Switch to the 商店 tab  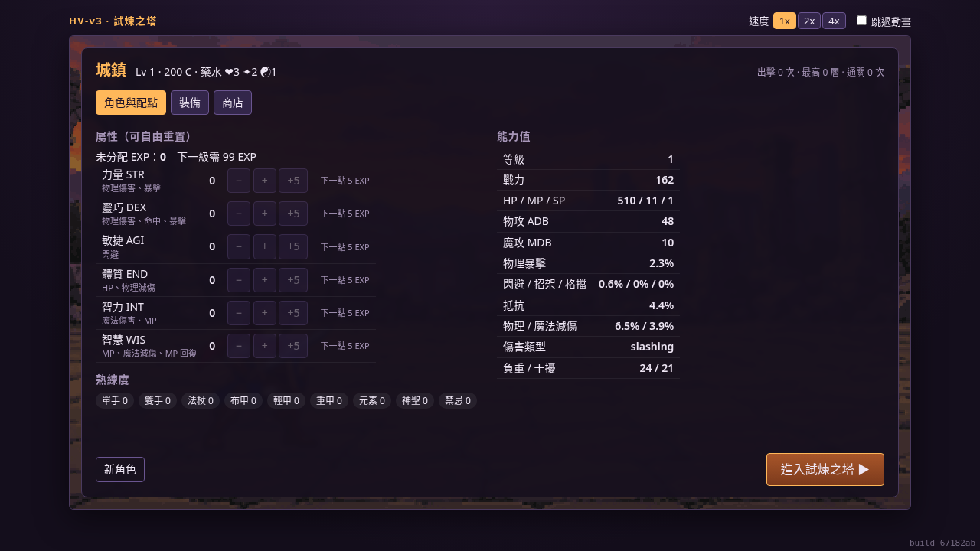pos(233,103)
